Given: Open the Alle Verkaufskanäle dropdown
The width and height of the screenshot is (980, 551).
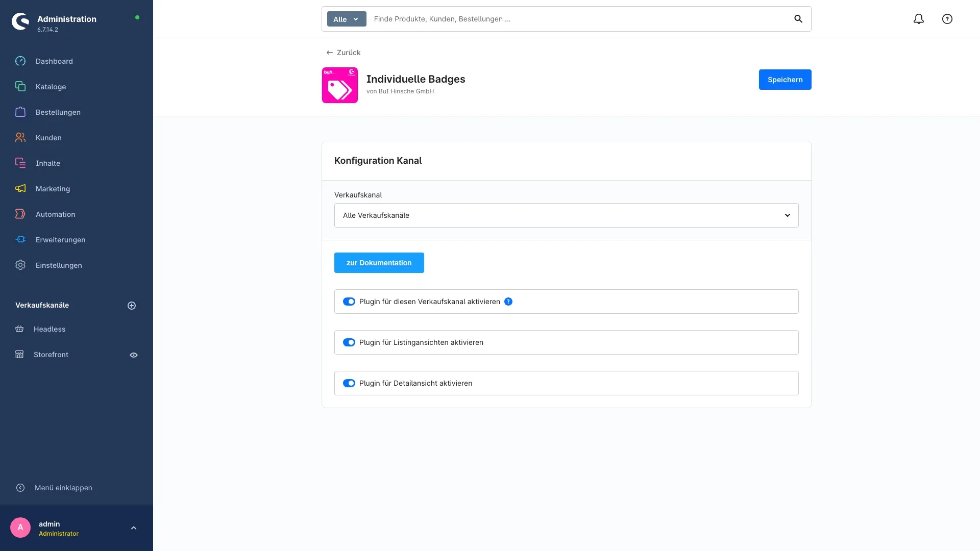Looking at the screenshot, I should 566,215.
